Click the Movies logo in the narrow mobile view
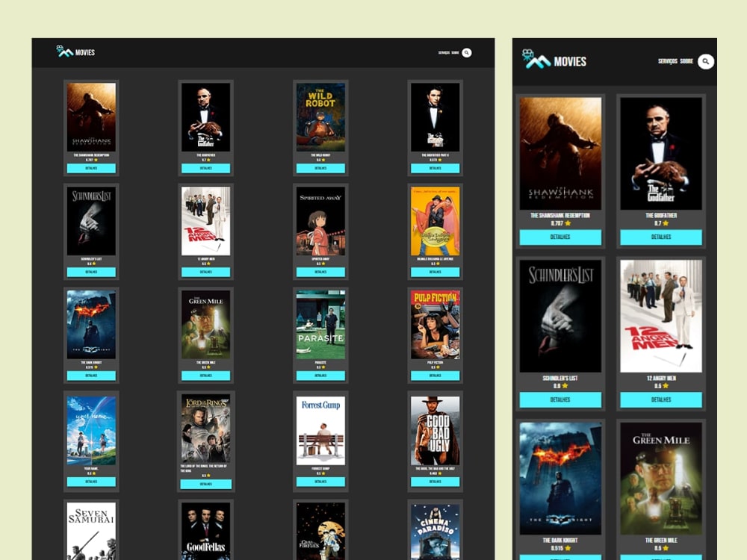Screen dimensions: 747x560 point(554,60)
